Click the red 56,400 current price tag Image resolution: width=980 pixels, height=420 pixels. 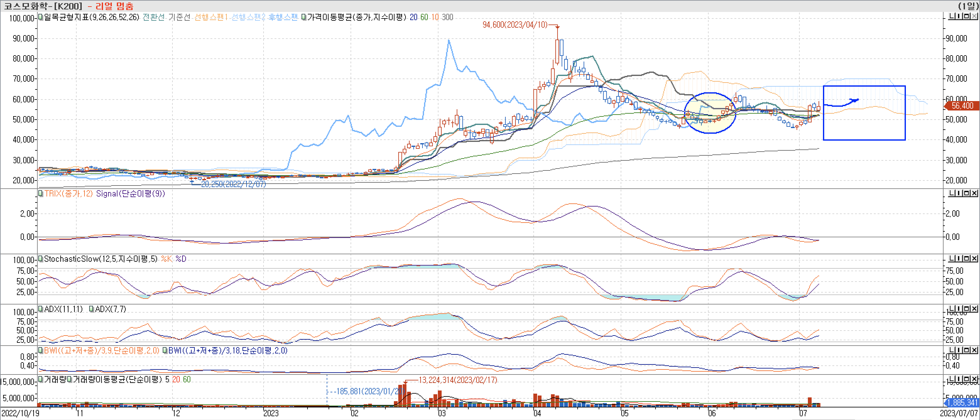coord(962,106)
